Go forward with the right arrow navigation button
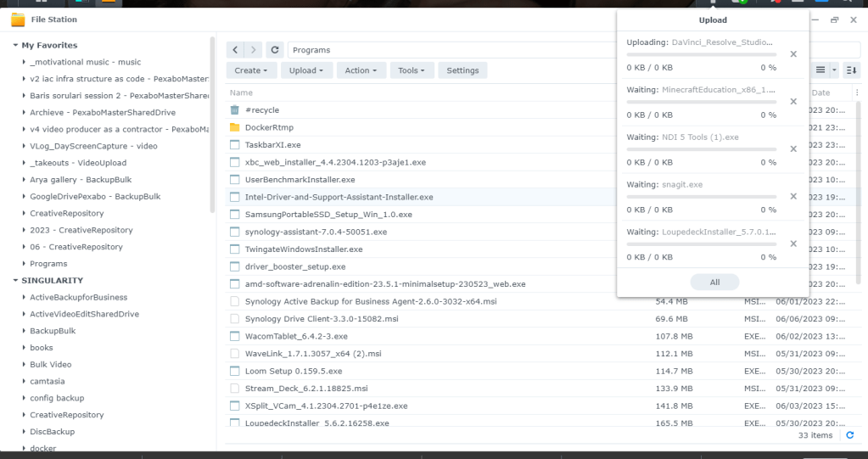Viewport: 868px width, 459px height. 253,50
